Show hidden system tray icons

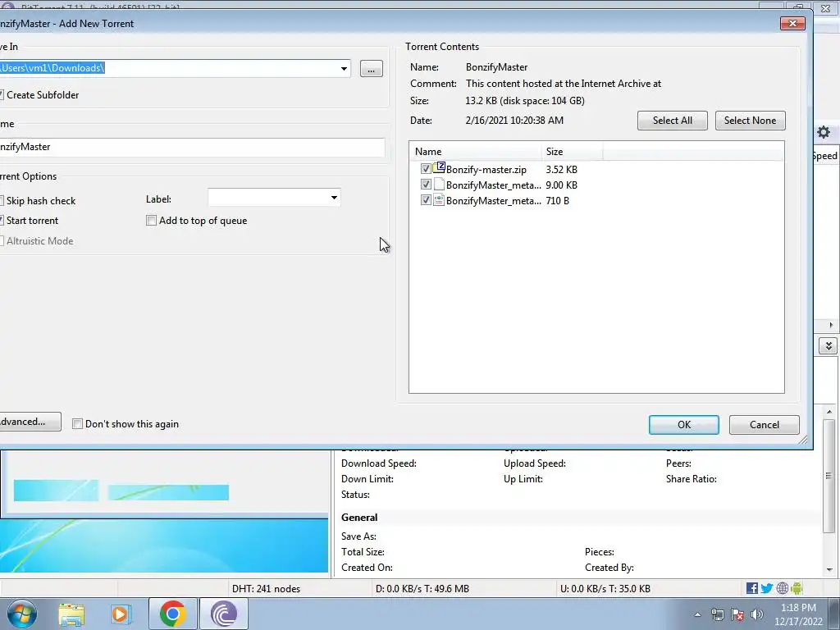tap(697, 614)
